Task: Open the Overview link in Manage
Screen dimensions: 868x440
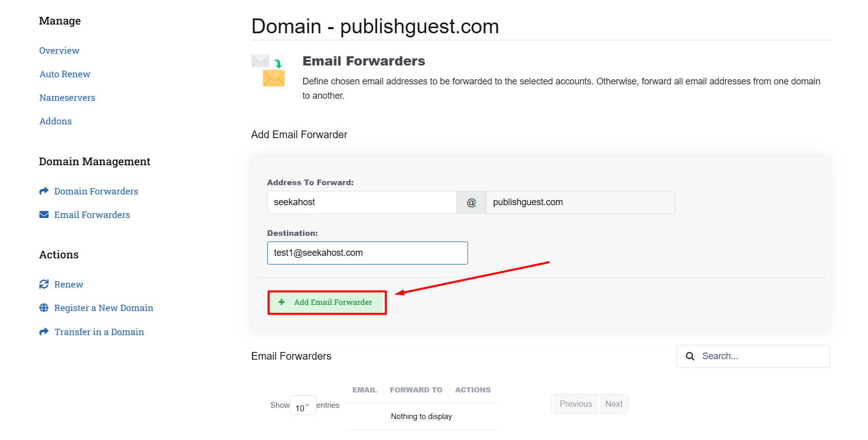Action: (59, 51)
